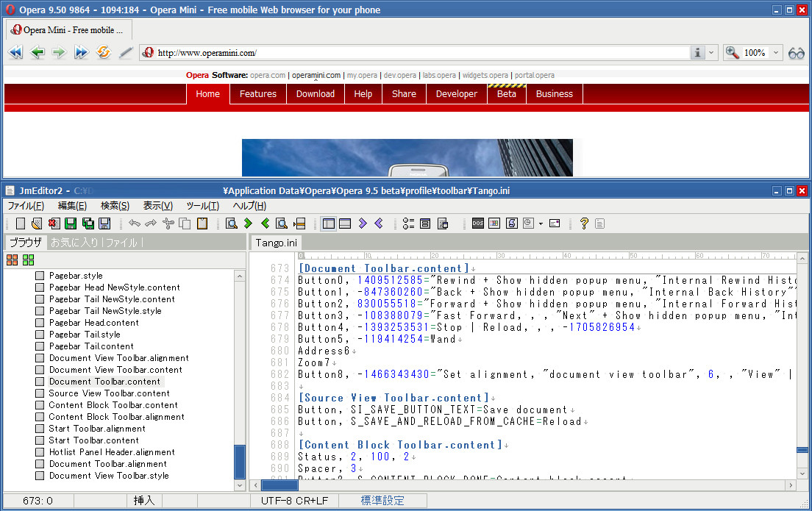Check Source View Toolbar.content checkbox

pyautogui.click(x=40, y=393)
